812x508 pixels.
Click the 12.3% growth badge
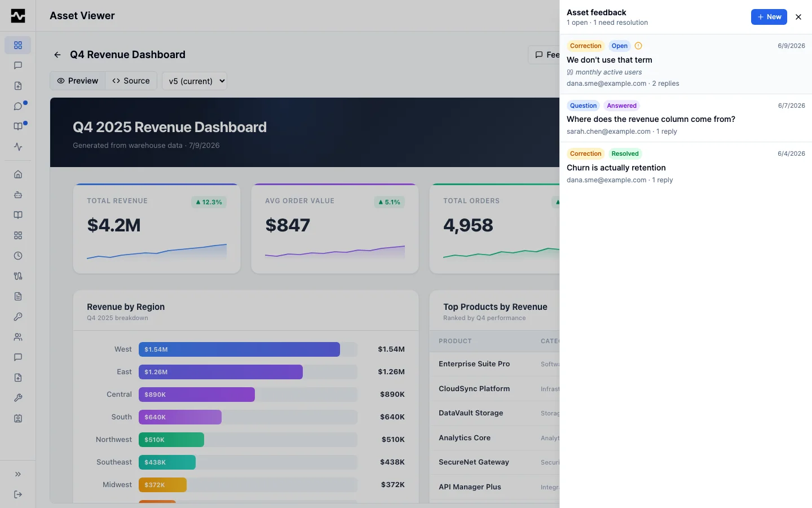tap(209, 202)
